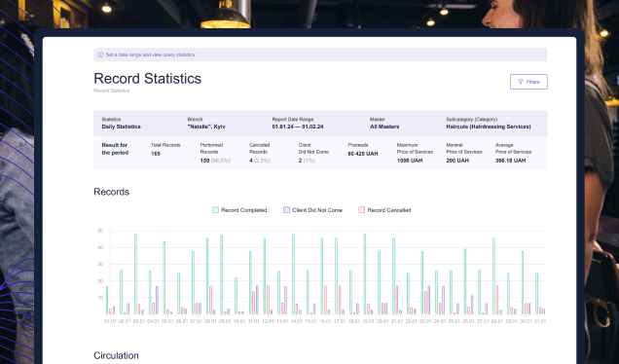619x364 pixels.
Task: Click the Total Records value '165'
Action: [x=156, y=154]
